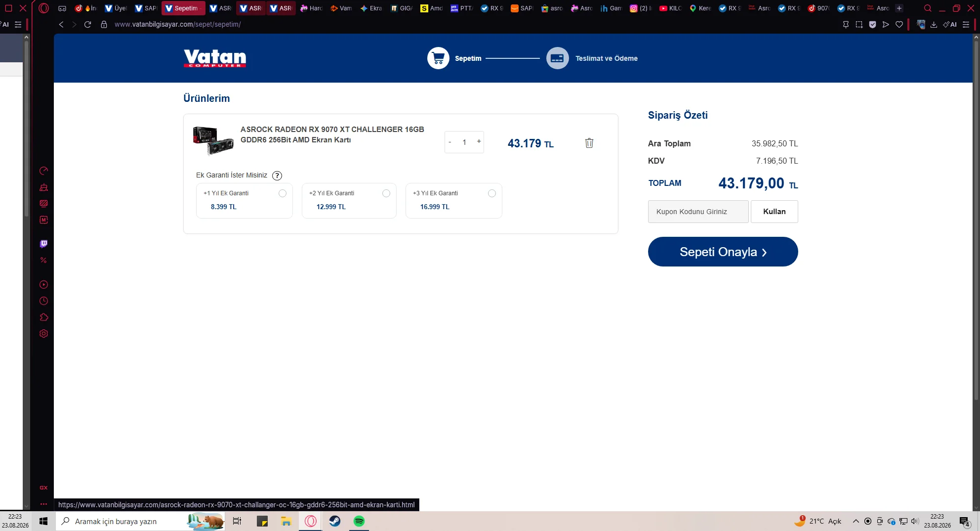Open Task View on the taskbar
The width and height of the screenshot is (980, 531).
(x=237, y=521)
